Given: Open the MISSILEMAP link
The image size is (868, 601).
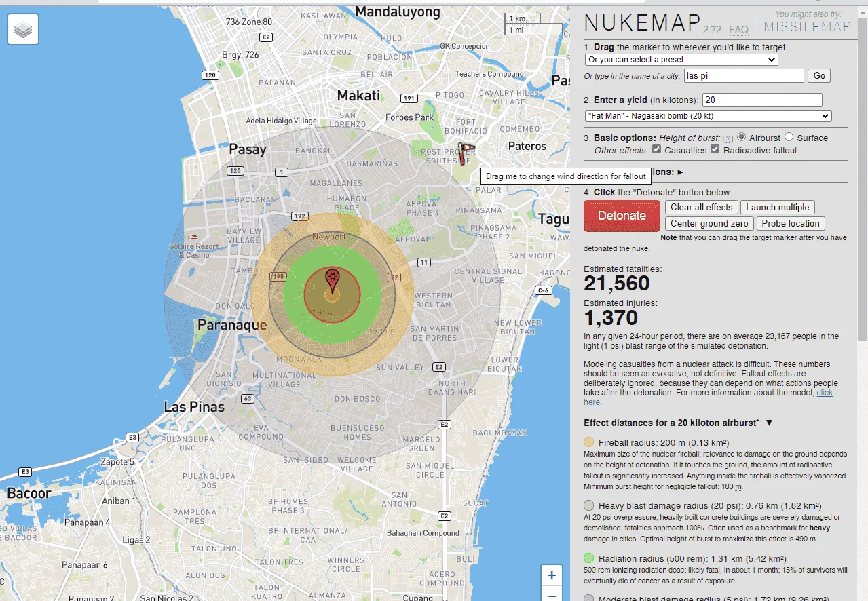Looking at the screenshot, I should click(808, 26).
